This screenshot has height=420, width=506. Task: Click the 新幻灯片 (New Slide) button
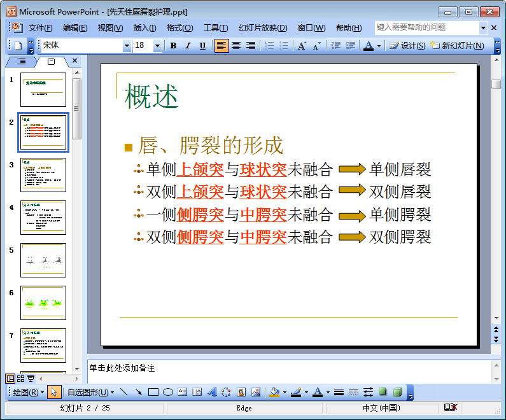pyautogui.click(x=457, y=46)
